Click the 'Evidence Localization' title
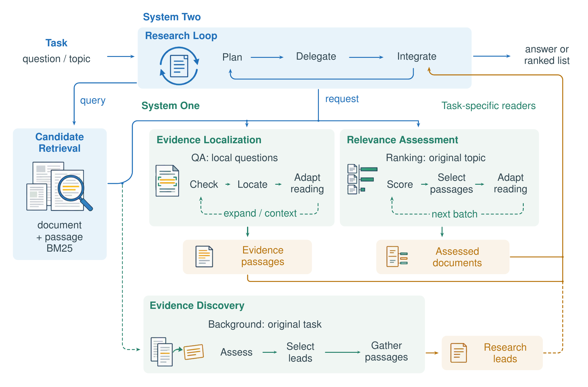588x387 pixels. (x=209, y=140)
